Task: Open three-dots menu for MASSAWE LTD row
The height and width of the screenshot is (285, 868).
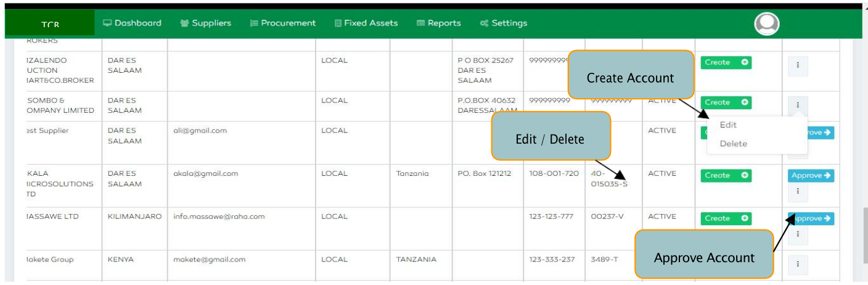Action: [798, 234]
